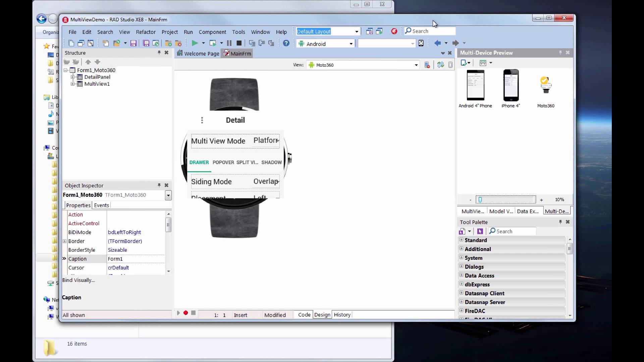Screen dimensions: 644x362
Task: Collapse the Form1_Moto360 tree node
Action: pos(66,70)
